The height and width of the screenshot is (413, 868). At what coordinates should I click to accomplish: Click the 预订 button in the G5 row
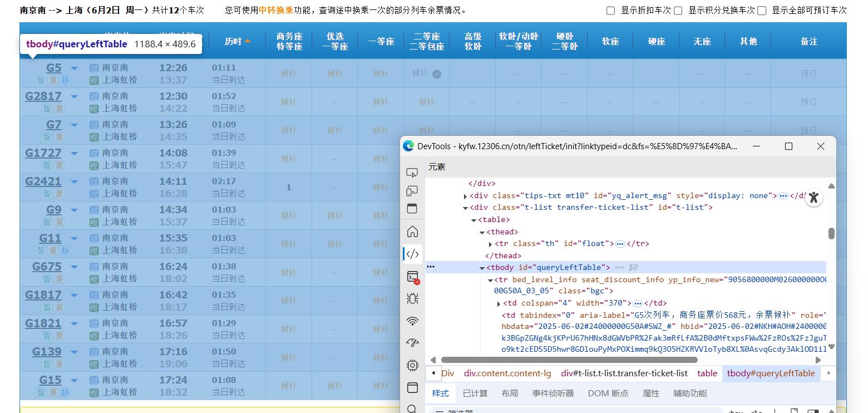[x=808, y=73]
